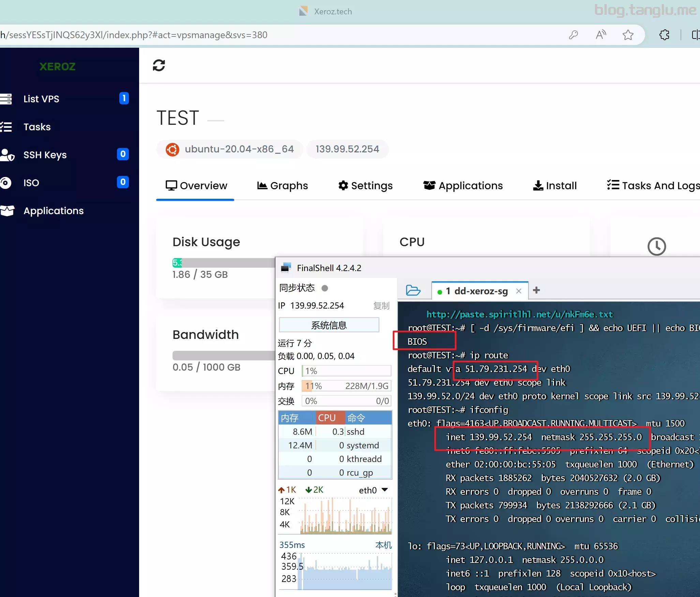Click the 系统信息 button
Image resolution: width=700 pixels, height=597 pixels.
pyautogui.click(x=329, y=325)
